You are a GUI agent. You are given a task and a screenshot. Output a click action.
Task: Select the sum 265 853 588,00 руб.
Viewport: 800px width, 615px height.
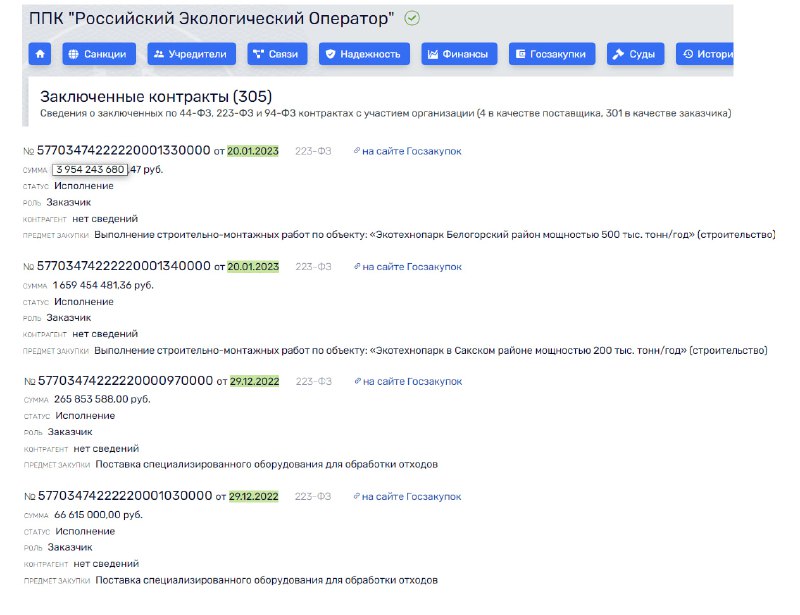[102, 399]
